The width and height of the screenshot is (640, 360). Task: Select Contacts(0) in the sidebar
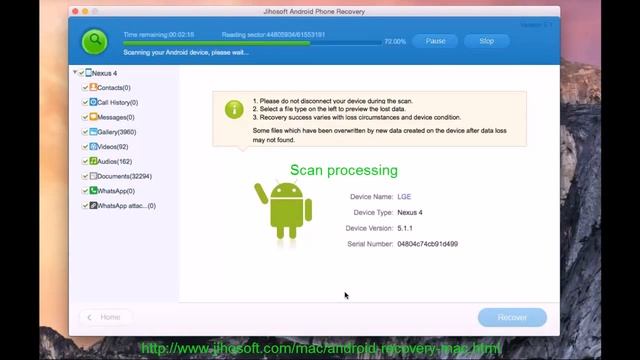tap(114, 88)
